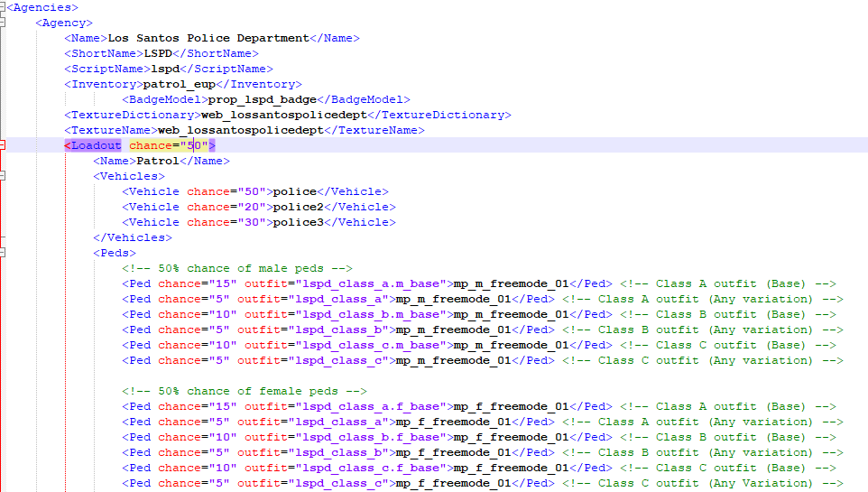Screen dimensions: 868x492
Task: Click 'Class B outfit (Base)' comment in female peds
Action: click(x=728, y=438)
